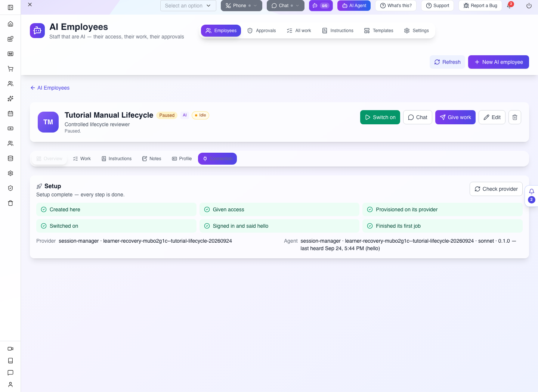Expand the Chat status dropdown

coord(285,6)
